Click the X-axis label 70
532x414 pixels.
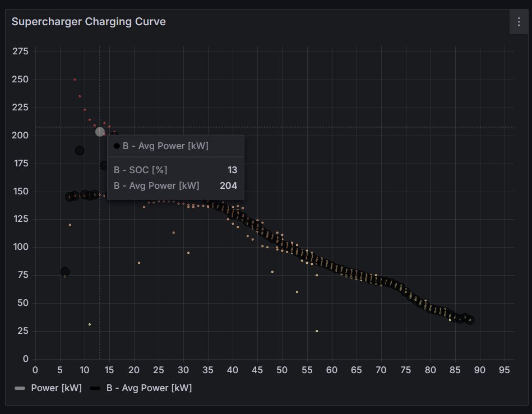pos(381,370)
